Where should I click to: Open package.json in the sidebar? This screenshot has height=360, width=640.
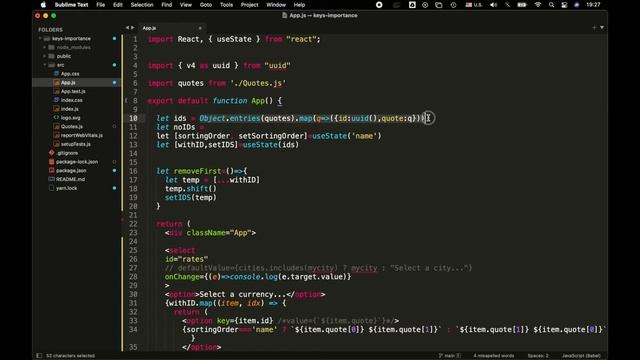[71, 171]
